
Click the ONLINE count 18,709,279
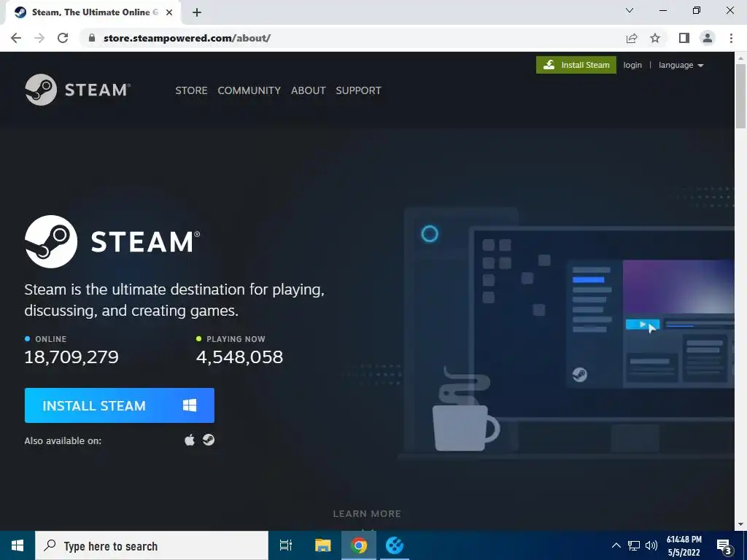click(71, 357)
